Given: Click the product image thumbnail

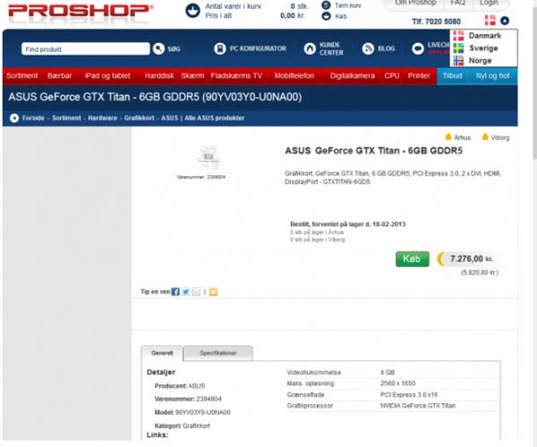Looking at the screenshot, I should 209,158.
